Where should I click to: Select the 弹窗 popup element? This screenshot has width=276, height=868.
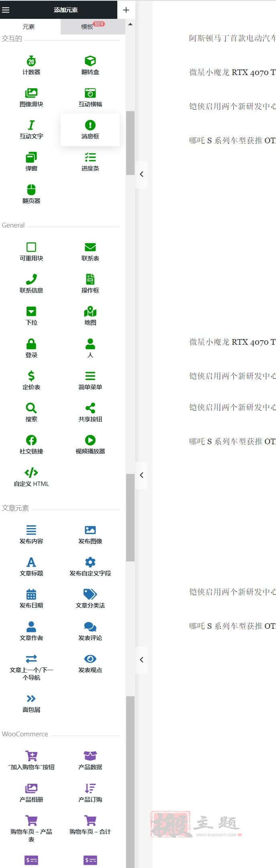[31, 162]
